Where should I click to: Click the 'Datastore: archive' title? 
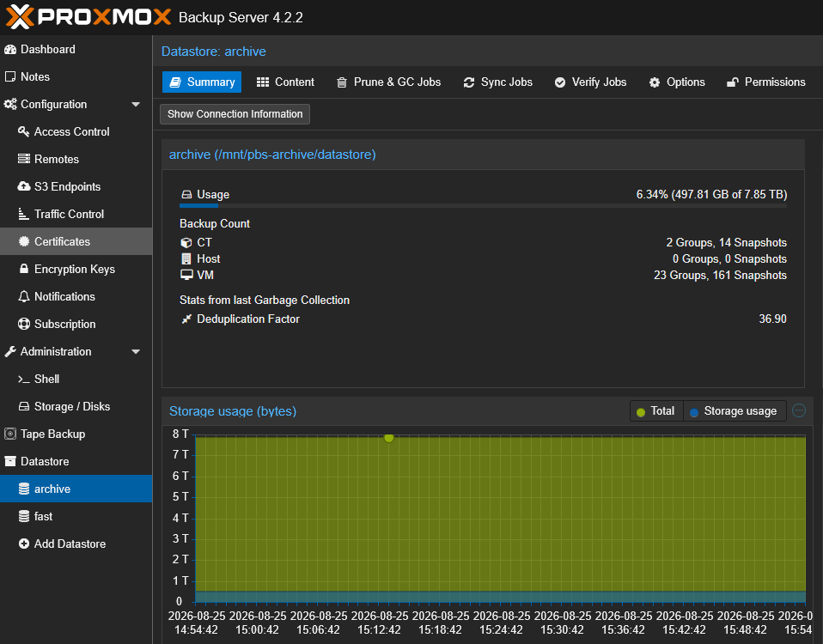click(214, 52)
